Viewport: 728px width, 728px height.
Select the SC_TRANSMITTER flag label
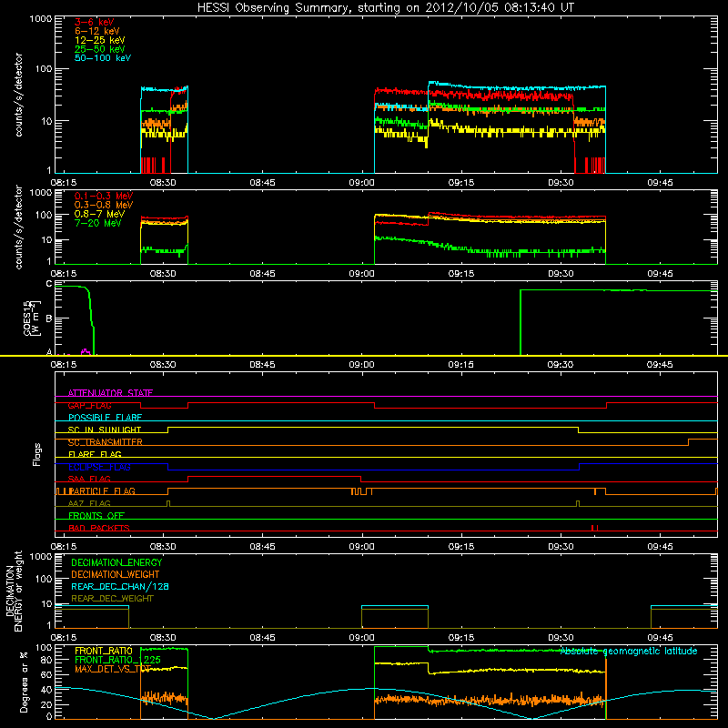pyautogui.click(x=105, y=442)
